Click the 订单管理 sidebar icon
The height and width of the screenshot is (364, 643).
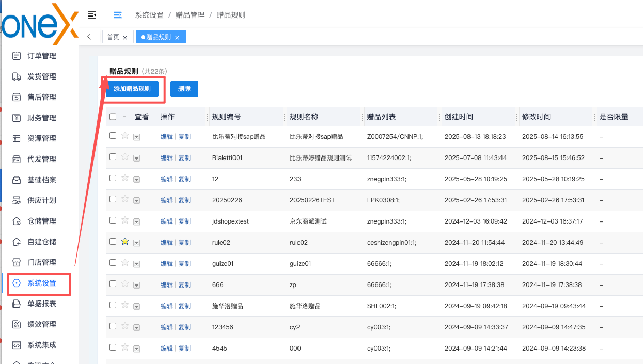pos(17,56)
